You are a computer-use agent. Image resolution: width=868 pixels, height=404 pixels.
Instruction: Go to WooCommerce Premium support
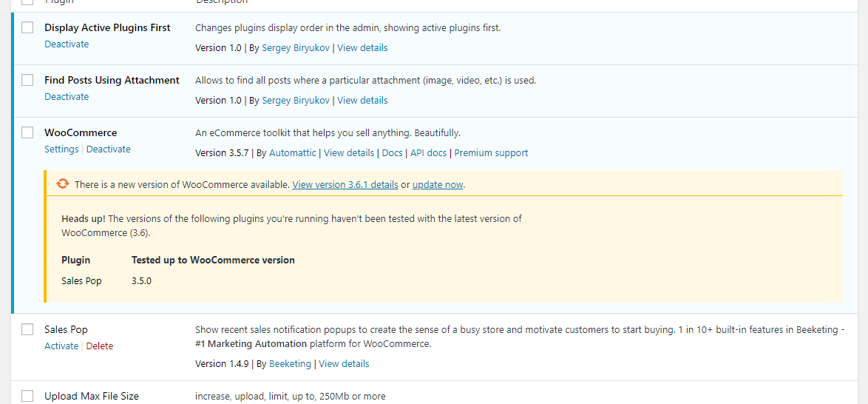491,153
